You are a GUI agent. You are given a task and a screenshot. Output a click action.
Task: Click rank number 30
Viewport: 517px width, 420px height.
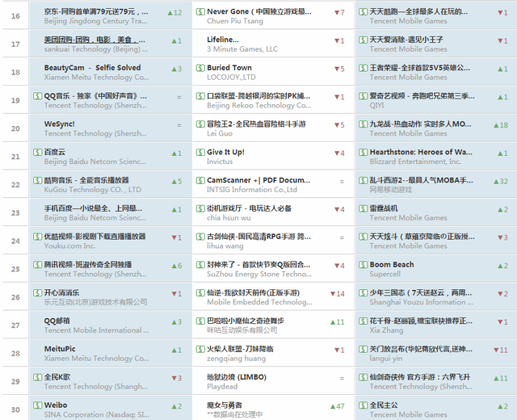[15, 409]
